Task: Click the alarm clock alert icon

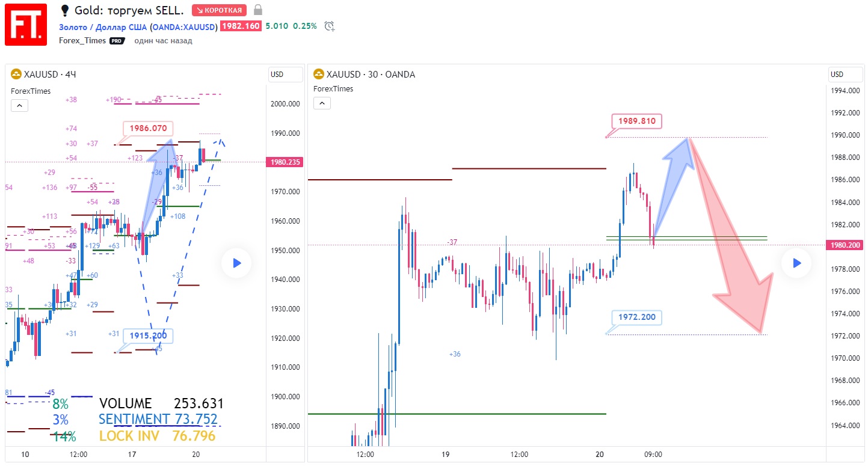Action: (329, 26)
